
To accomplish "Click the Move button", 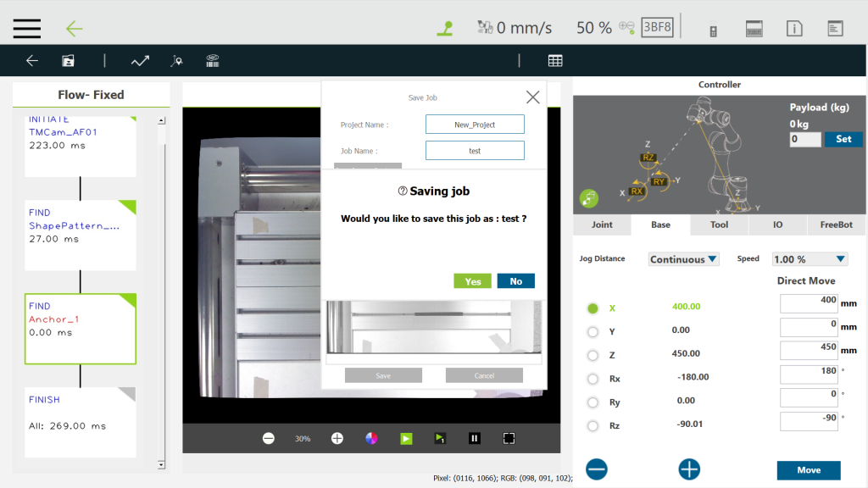I will [809, 470].
